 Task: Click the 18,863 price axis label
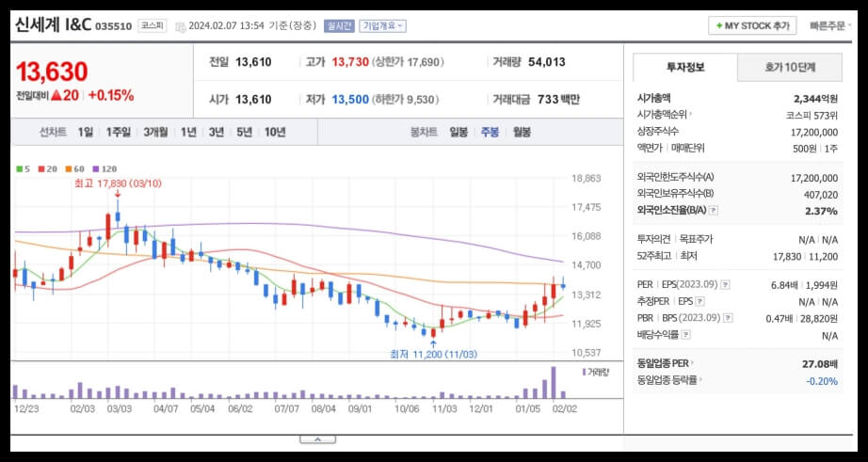[586, 179]
